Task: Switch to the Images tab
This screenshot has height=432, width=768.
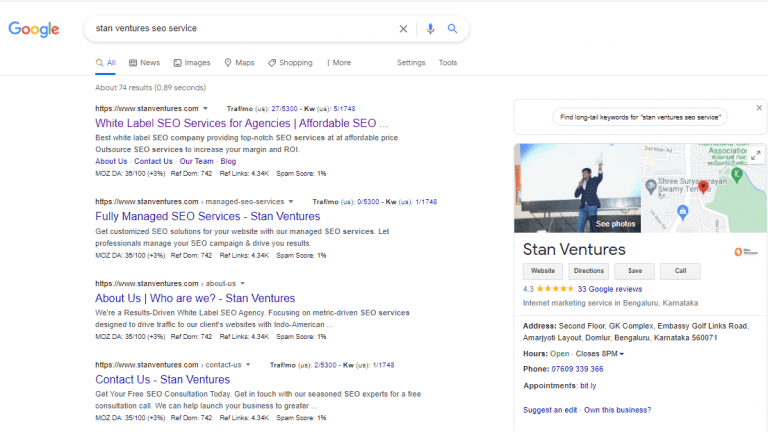Action: coord(192,63)
